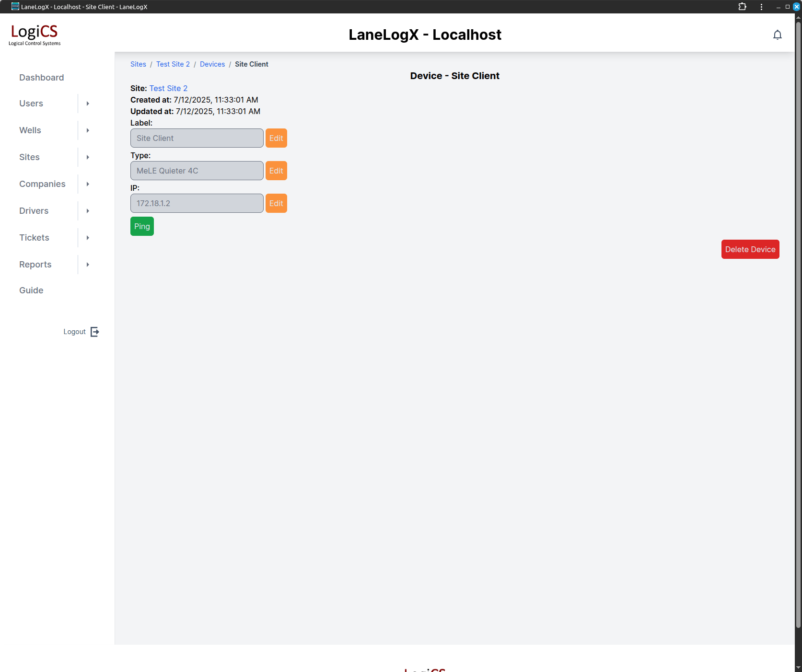Viewport: 802px width, 672px height.
Task: Open the notifications bell icon
Action: [777, 35]
